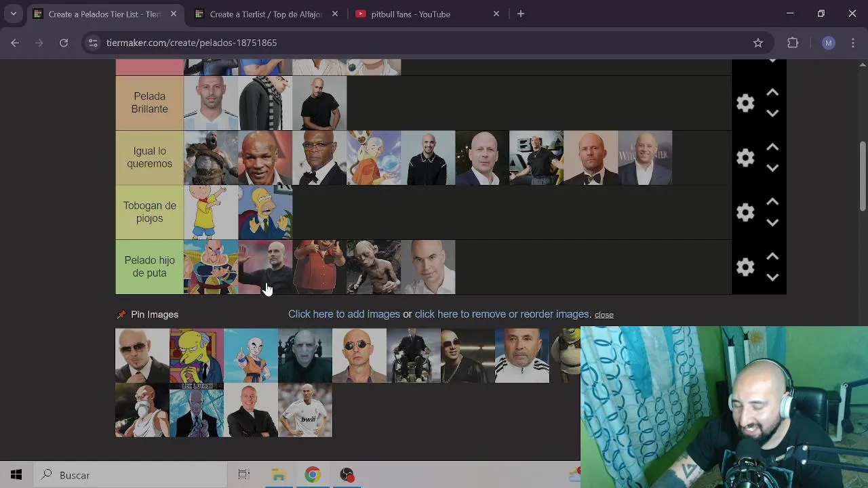868x488 pixels.
Task: Move Tobogan de piojos tier up
Action: point(772,202)
